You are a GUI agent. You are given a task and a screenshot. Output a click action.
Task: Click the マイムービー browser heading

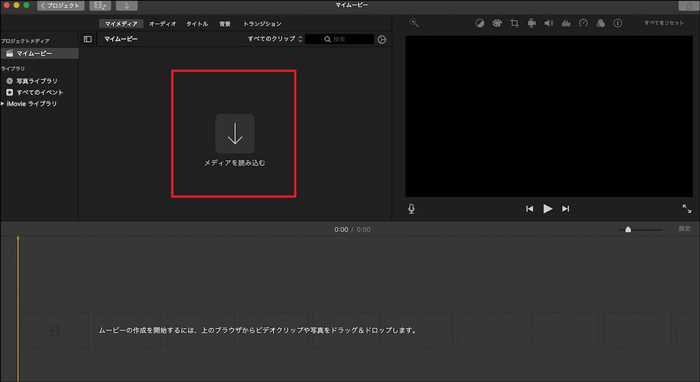pos(121,39)
